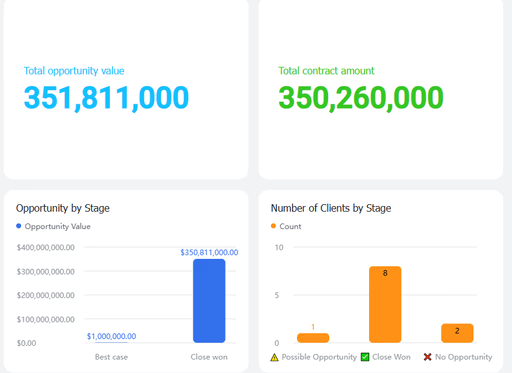This screenshot has height=373, width=512.
Task: Click the yellow warning Possible Opportunity icon
Action: [x=274, y=357]
